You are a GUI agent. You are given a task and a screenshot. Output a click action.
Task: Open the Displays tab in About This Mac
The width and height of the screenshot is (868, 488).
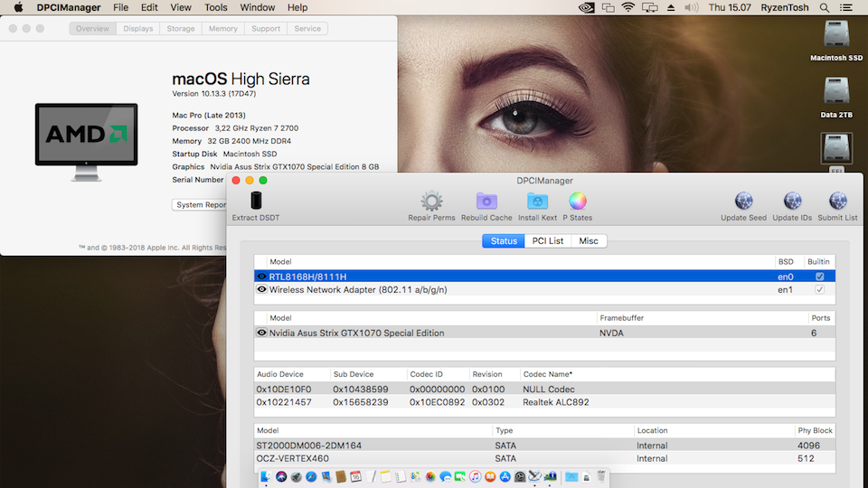[138, 29]
